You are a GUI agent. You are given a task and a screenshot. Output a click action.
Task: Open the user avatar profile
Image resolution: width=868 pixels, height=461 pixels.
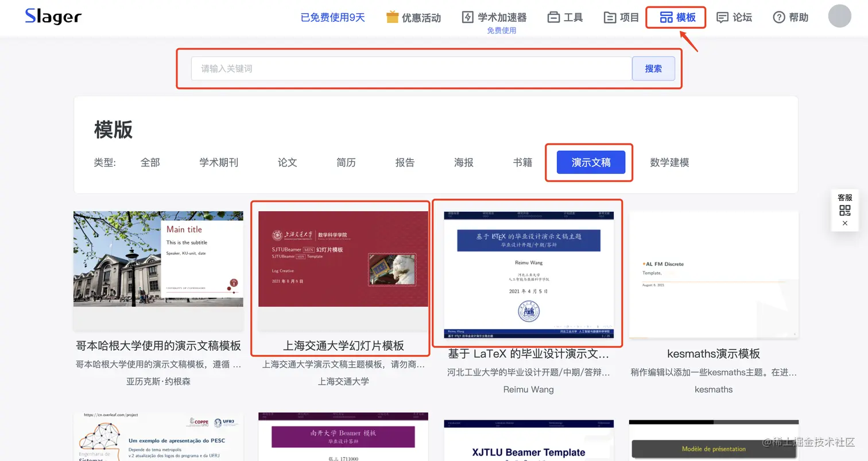[x=839, y=16]
